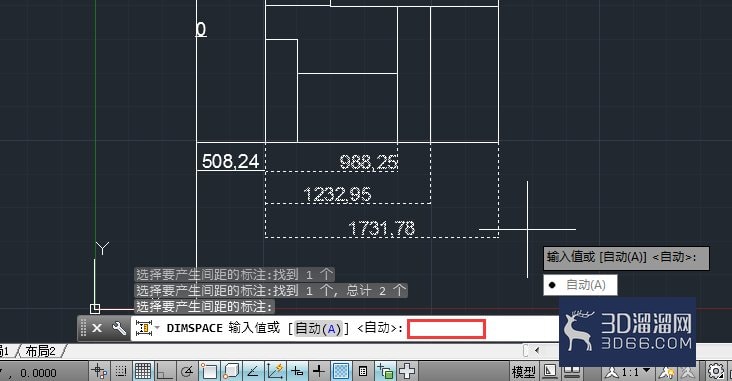
Task: Toggle Object Snap Tracking icon
Action: click(x=253, y=371)
